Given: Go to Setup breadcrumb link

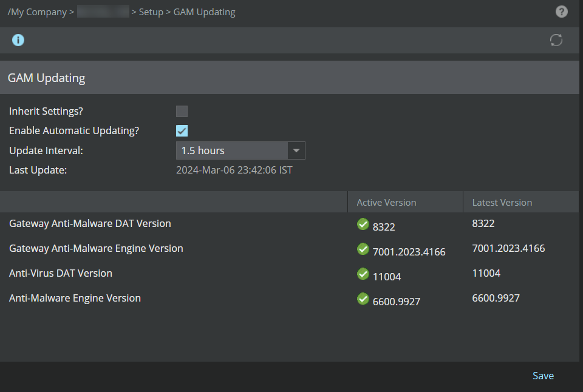Looking at the screenshot, I should tap(151, 12).
